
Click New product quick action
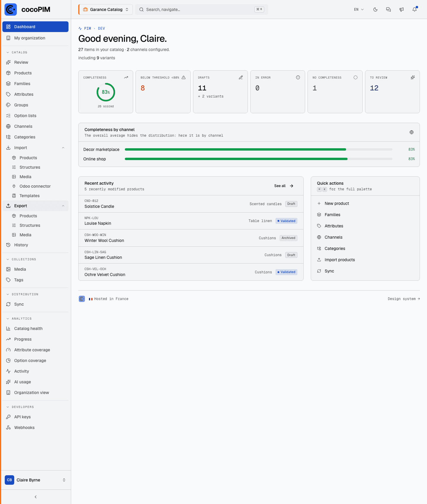365,203
